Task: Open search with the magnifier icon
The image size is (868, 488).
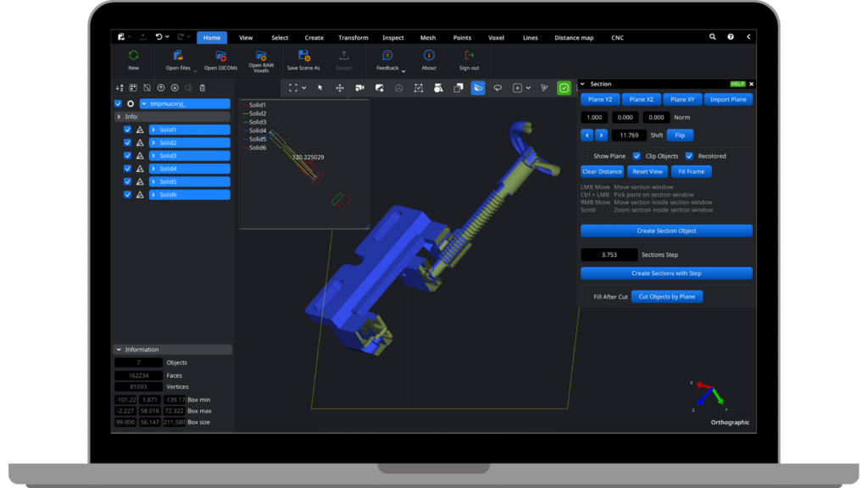Action: pyautogui.click(x=713, y=37)
